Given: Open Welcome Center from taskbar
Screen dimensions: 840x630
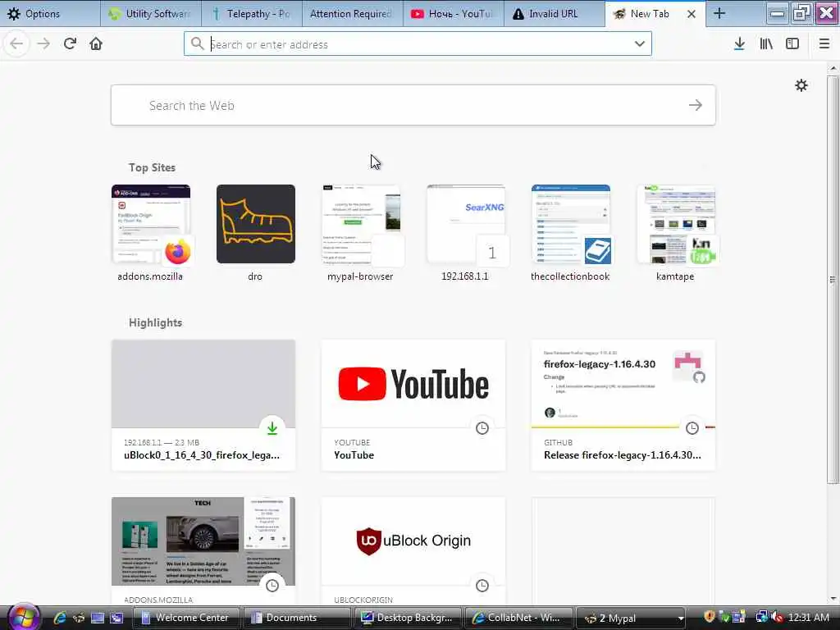Looking at the screenshot, I should tap(186, 618).
